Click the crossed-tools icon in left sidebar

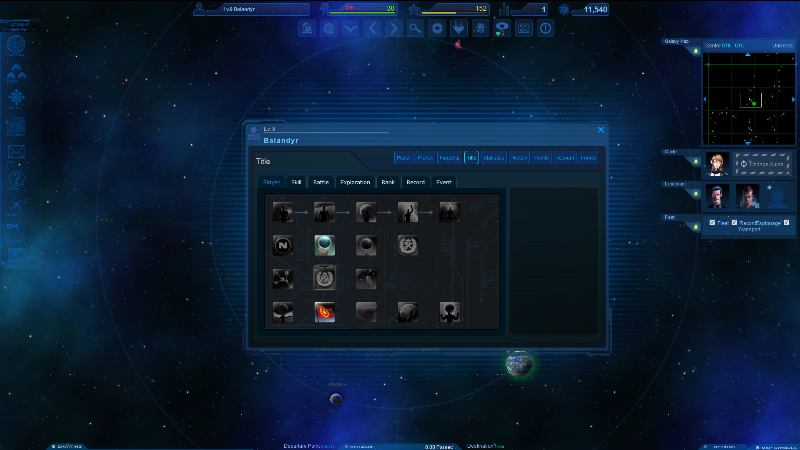coord(16,205)
